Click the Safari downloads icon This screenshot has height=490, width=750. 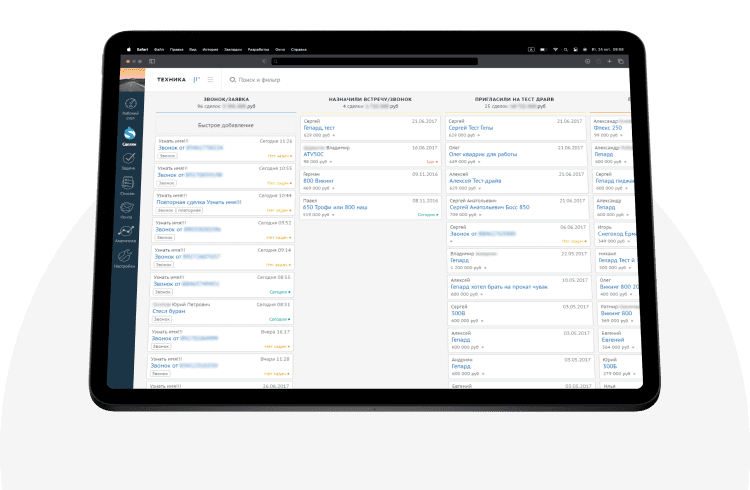click(587, 61)
